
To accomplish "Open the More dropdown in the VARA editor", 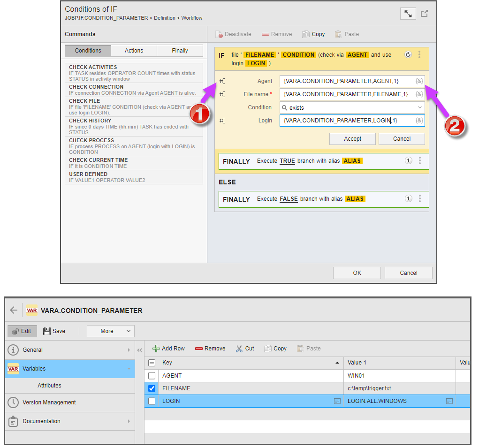I will (110, 331).
